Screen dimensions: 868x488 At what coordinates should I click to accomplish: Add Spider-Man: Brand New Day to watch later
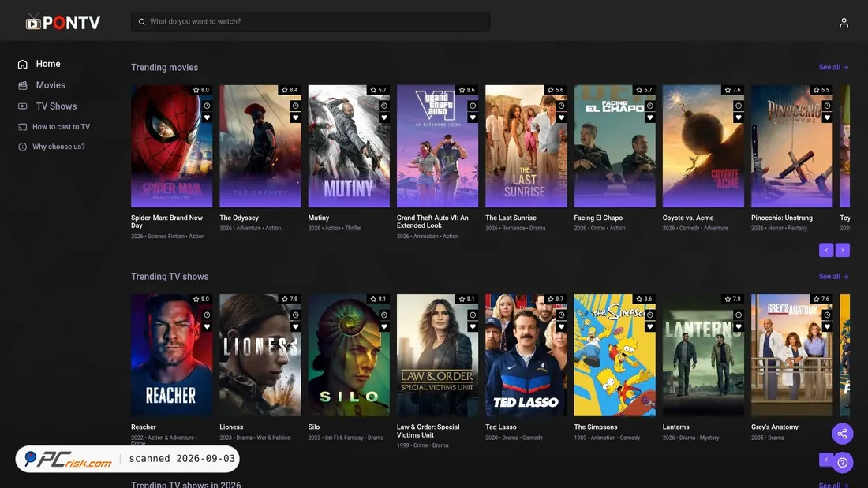(x=207, y=106)
